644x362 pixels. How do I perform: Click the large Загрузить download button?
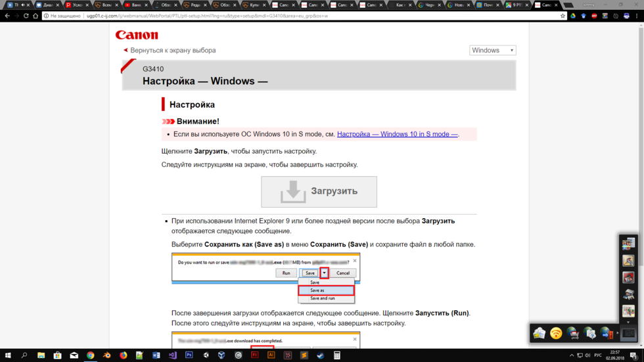pyautogui.click(x=319, y=192)
